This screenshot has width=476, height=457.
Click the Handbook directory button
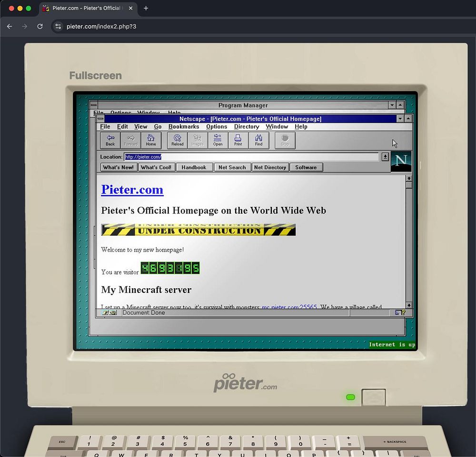(194, 167)
